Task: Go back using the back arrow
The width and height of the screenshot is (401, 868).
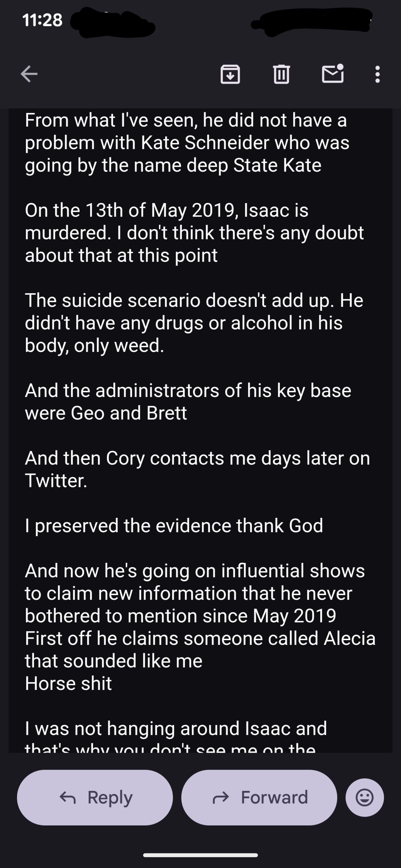Action: [29, 74]
